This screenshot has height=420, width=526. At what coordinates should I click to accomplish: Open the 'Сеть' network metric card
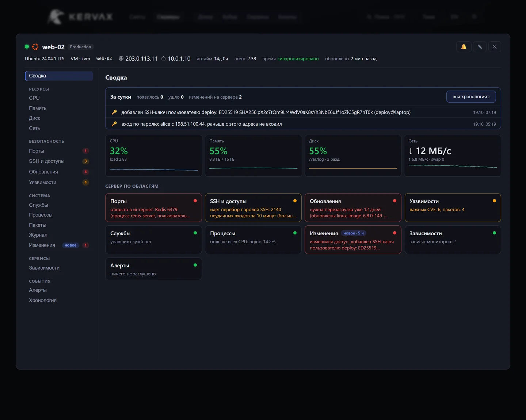pyautogui.click(x=453, y=156)
